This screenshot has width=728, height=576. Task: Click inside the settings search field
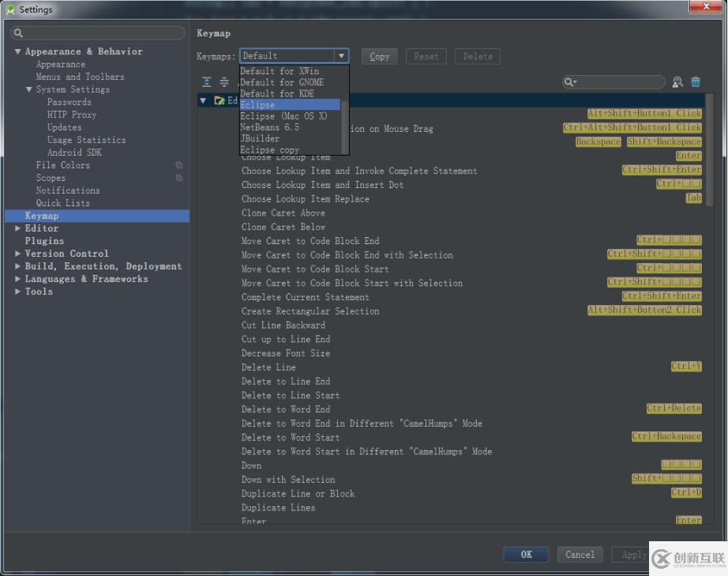96,32
